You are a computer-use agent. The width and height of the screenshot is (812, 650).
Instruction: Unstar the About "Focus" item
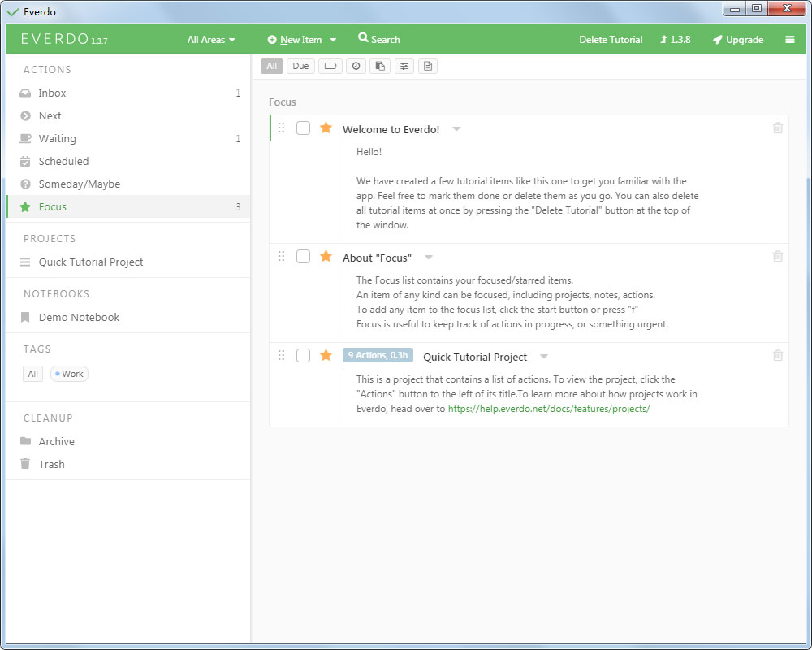tap(326, 257)
